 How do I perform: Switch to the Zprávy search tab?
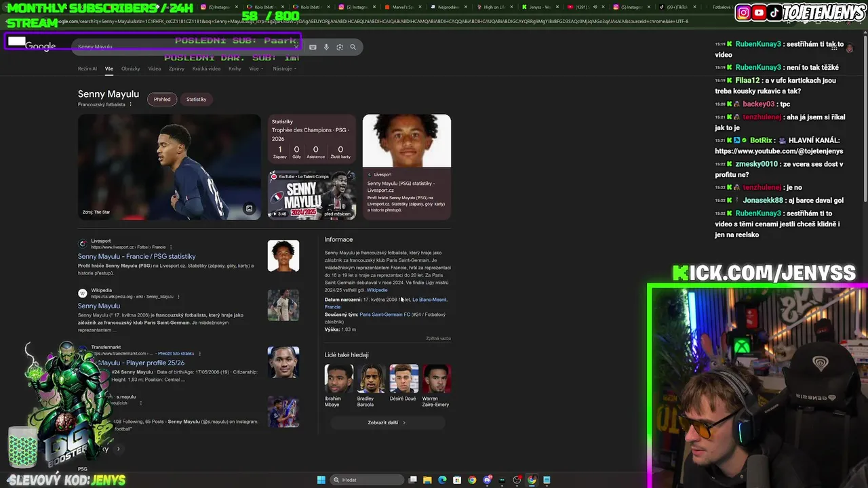176,68
